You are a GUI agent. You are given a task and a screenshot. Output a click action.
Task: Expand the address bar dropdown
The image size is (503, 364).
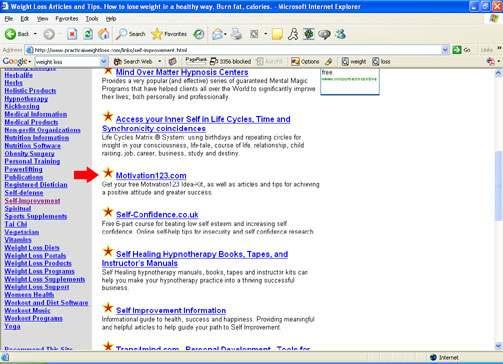pos(445,50)
